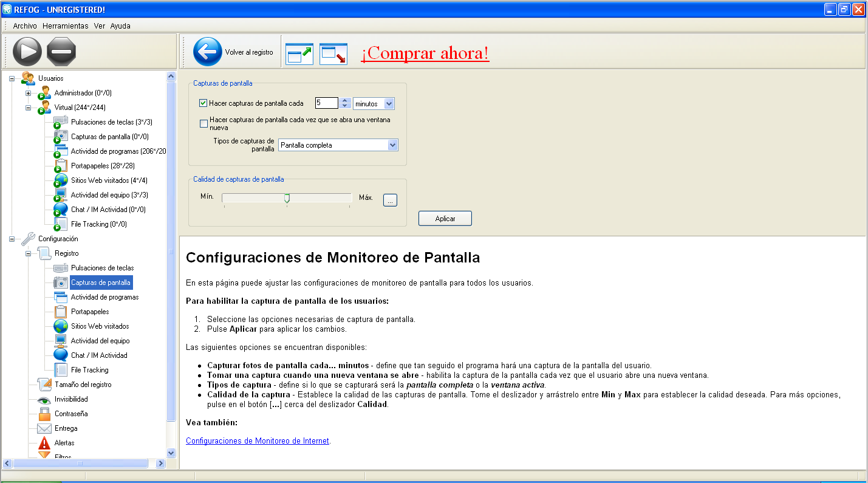Image resolution: width=868 pixels, height=483 pixels.
Task: Click globe icon of Sitios Web visitados settings
Action: click(61, 326)
